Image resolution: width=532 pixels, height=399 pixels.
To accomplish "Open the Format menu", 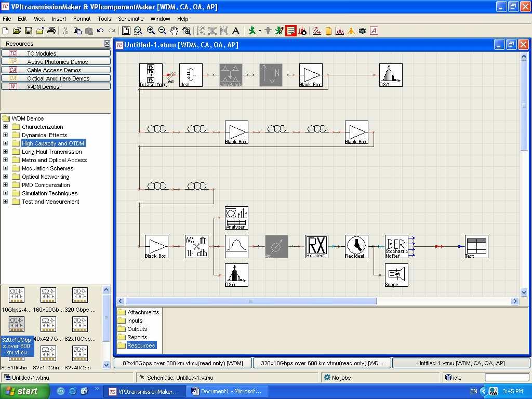I will click(82, 19).
